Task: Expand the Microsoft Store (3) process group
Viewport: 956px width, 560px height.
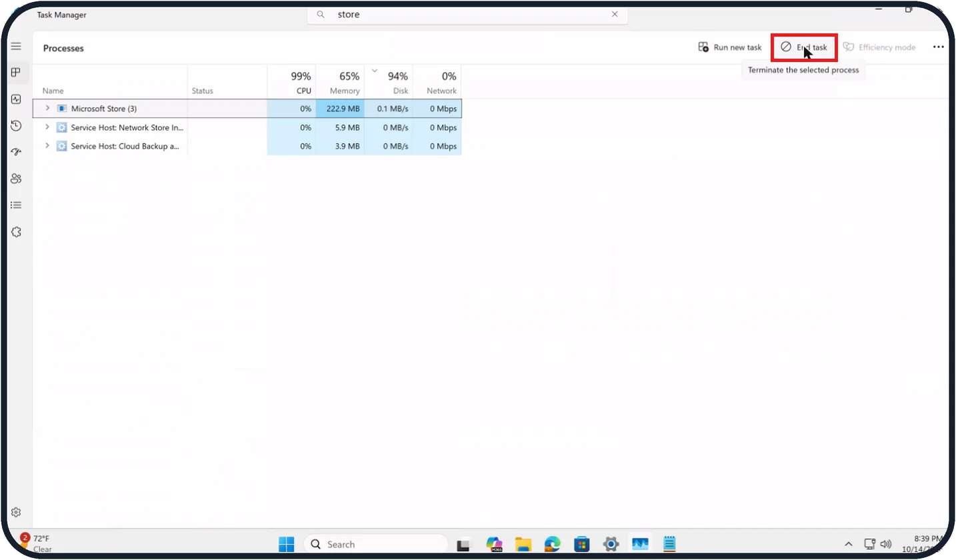Action: tap(47, 108)
